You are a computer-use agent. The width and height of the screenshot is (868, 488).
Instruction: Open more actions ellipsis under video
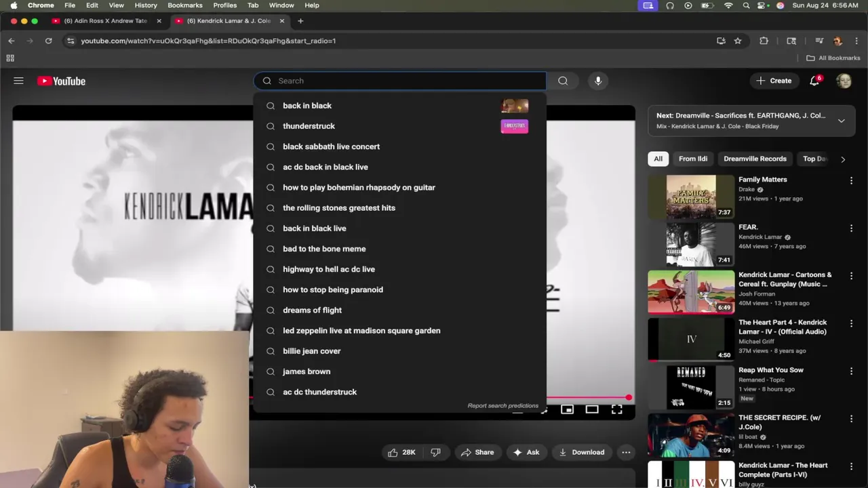pos(626,452)
